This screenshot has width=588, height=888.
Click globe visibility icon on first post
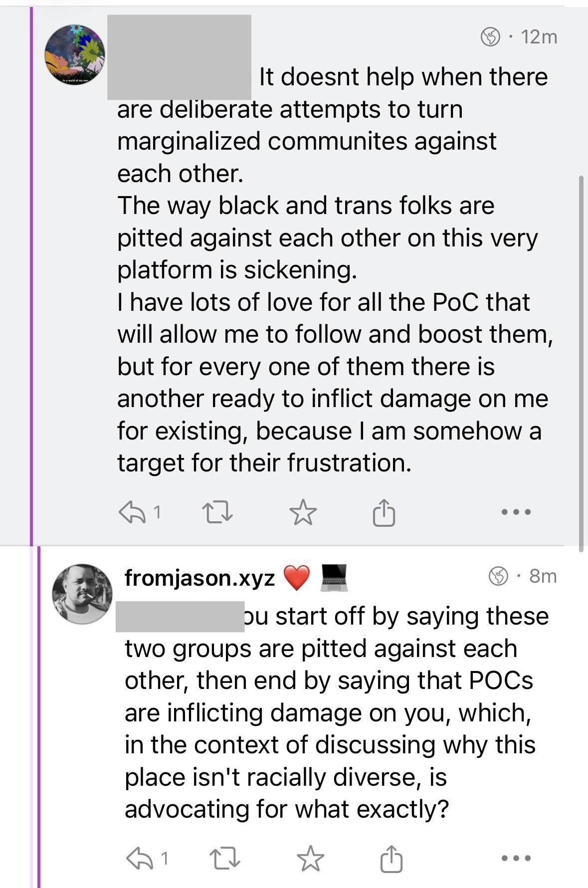click(x=490, y=37)
